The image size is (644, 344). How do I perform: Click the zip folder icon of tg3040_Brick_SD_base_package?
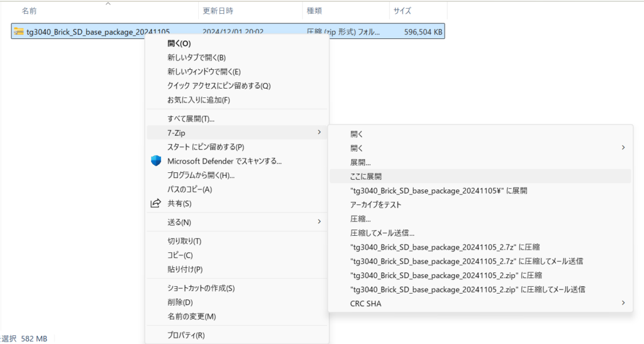tap(19, 31)
